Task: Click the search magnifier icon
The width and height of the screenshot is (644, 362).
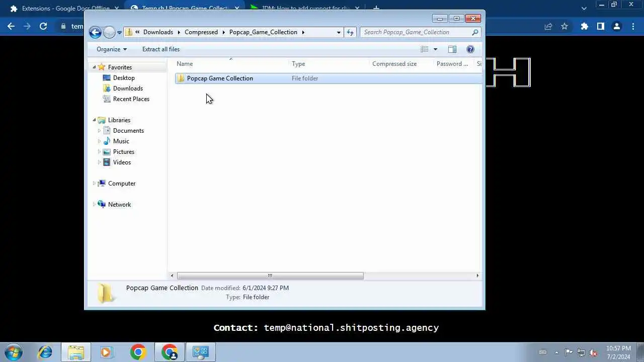Action: click(475, 32)
